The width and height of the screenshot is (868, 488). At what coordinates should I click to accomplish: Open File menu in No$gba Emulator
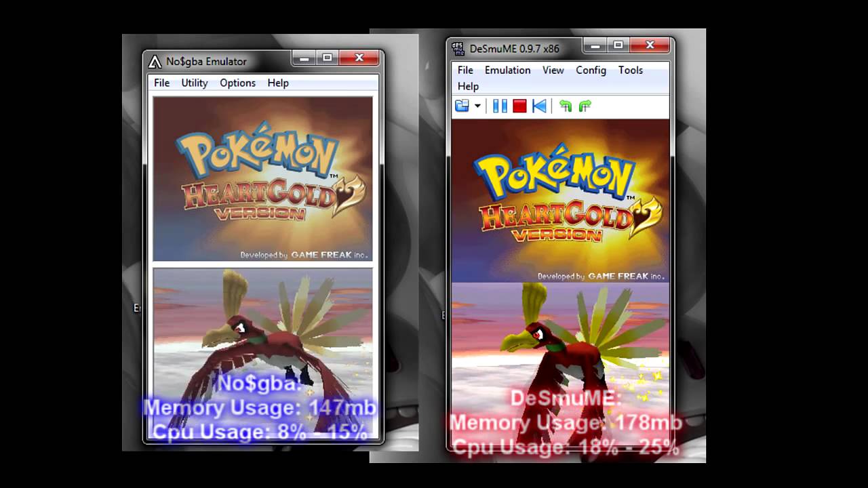161,83
